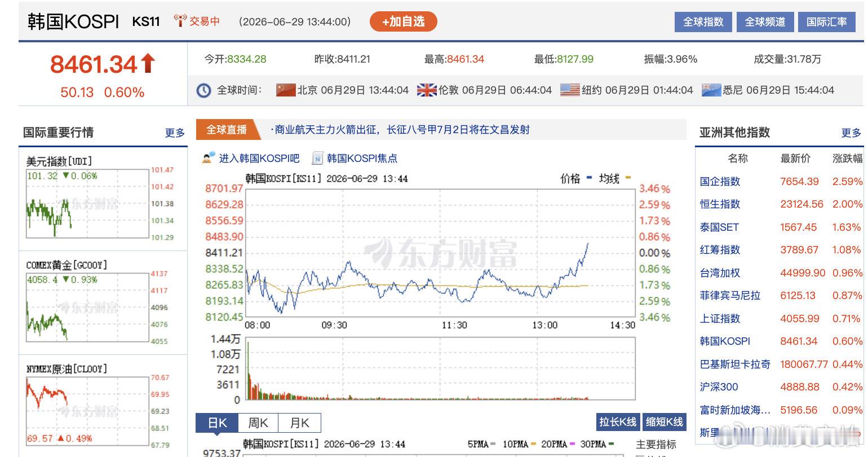The height and width of the screenshot is (457, 868).
Task: Open the 进入韩国KOSPI吧 link
Action: (259, 158)
